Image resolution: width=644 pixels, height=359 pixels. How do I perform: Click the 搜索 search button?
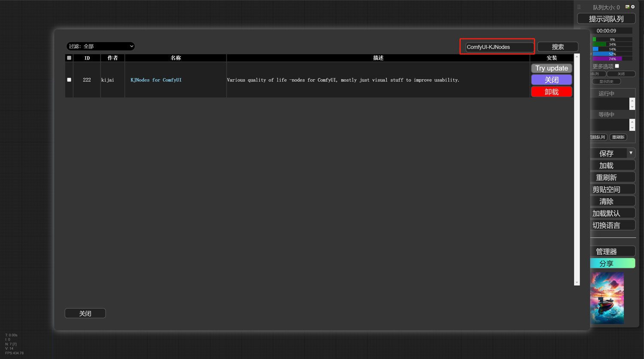[x=558, y=47]
